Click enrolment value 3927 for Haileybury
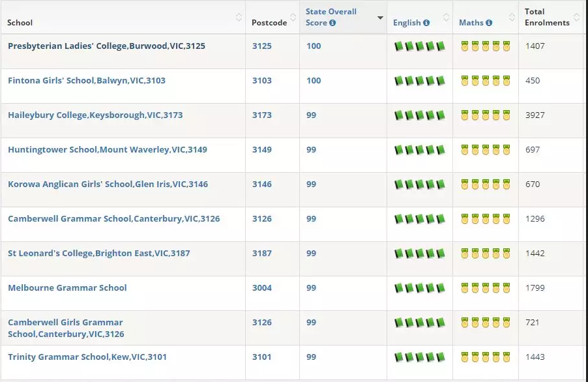Screen dimensions: 588x382 pyautogui.click(x=535, y=115)
